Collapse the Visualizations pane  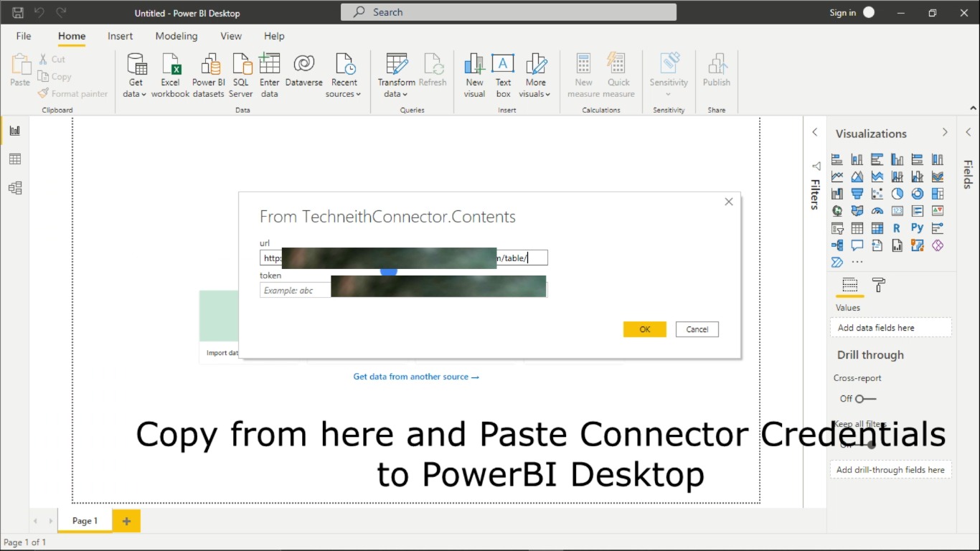point(945,132)
